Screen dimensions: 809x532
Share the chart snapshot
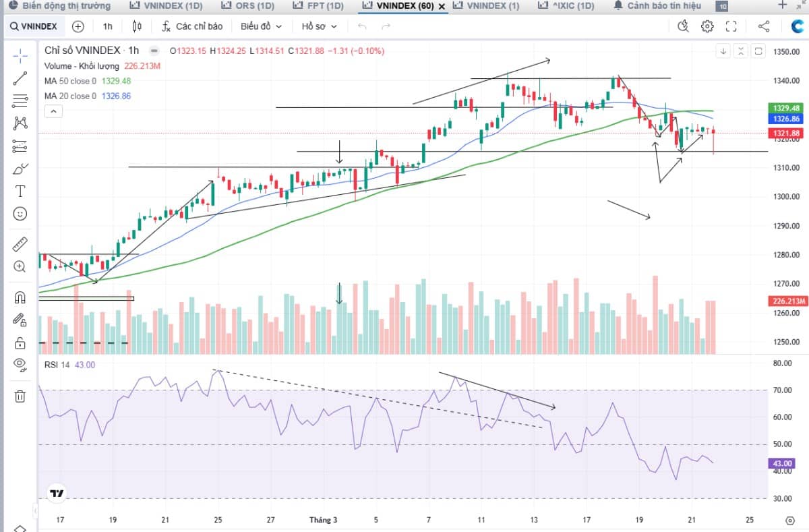click(764, 26)
